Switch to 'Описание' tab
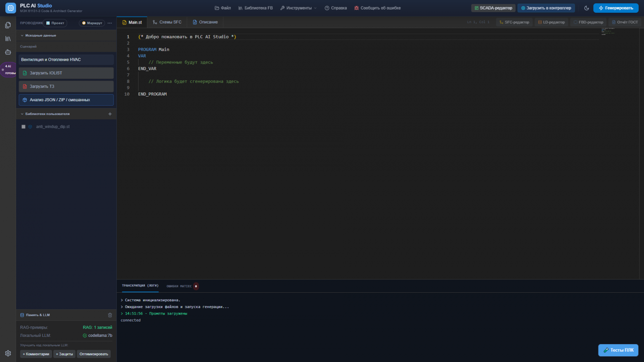The height and width of the screenshot is (362, 644). 205,22
